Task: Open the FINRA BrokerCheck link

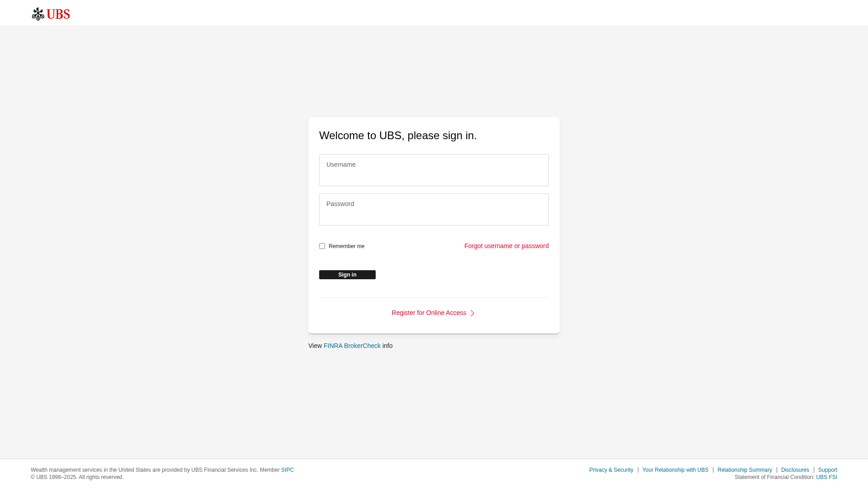Action: [x=352, y=346]
